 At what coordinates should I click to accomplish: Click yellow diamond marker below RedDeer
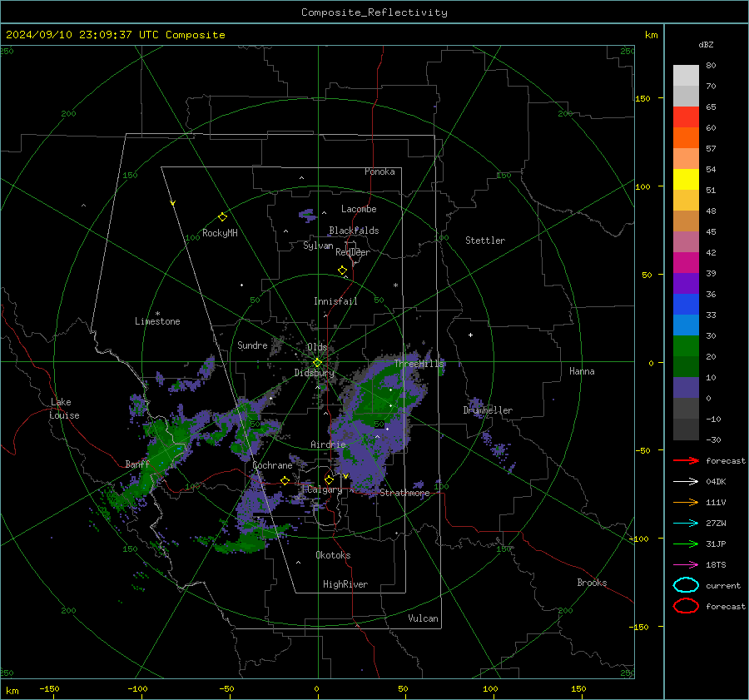pyautogui.click(x=343, y=271)
